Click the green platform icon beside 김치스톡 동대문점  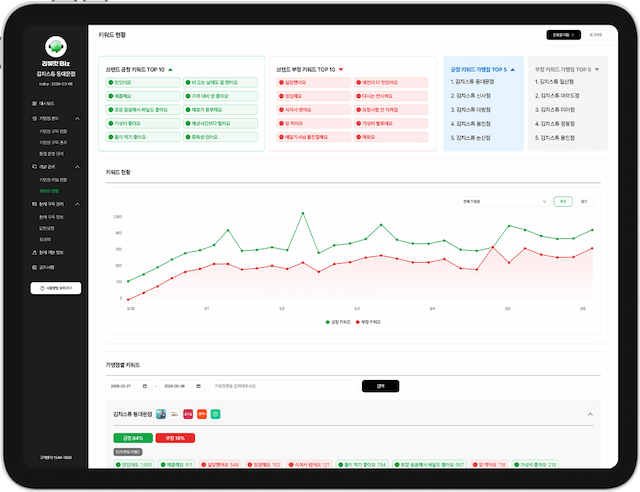[x=214, y=414]
